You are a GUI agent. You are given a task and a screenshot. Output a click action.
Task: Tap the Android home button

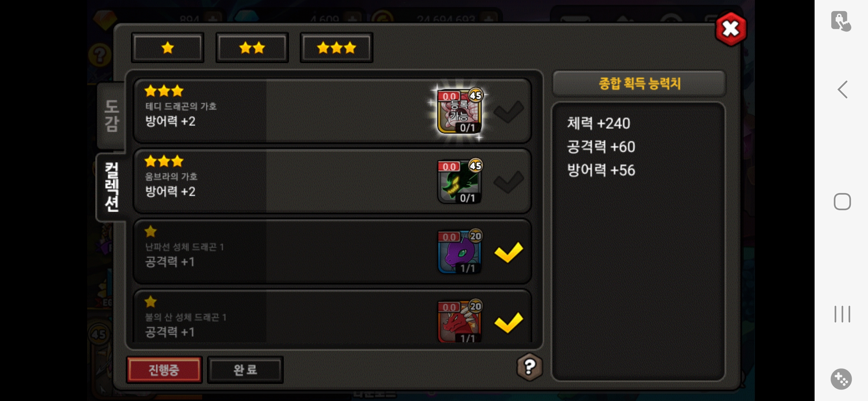(x=842, y=202)
